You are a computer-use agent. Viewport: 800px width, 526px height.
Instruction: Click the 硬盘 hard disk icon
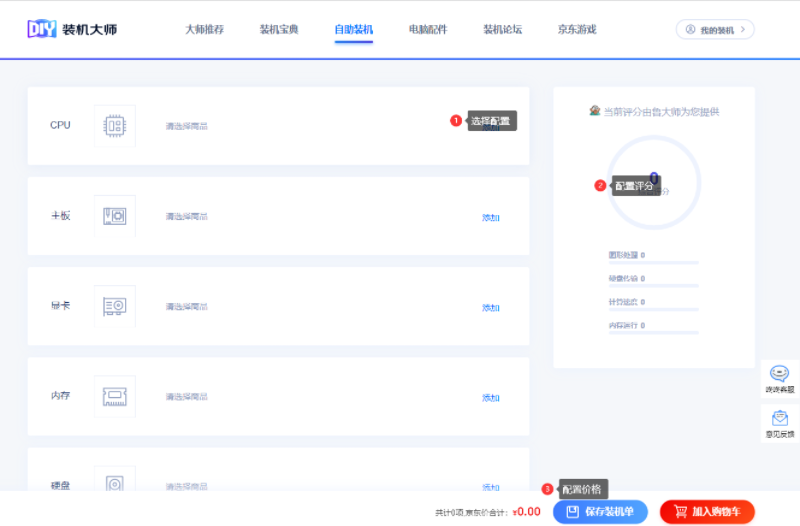pos(114,483)
